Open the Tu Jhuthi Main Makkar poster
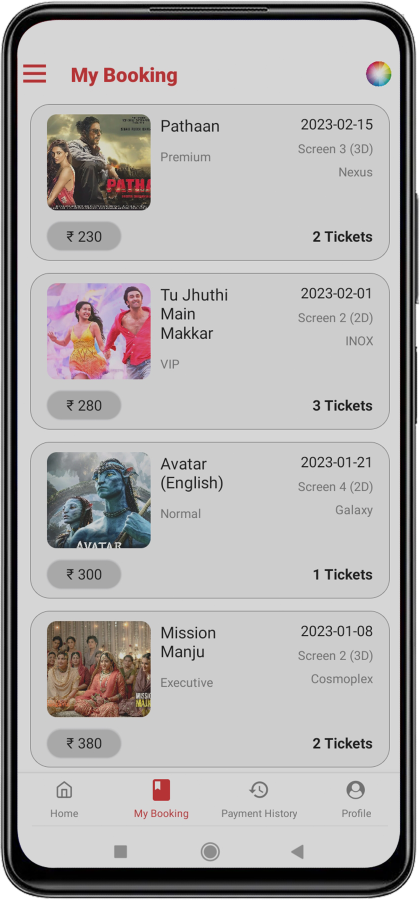Image resolution: width=420 pixels, height=900 pixels. pyautogui.click(x=99, y=331)
